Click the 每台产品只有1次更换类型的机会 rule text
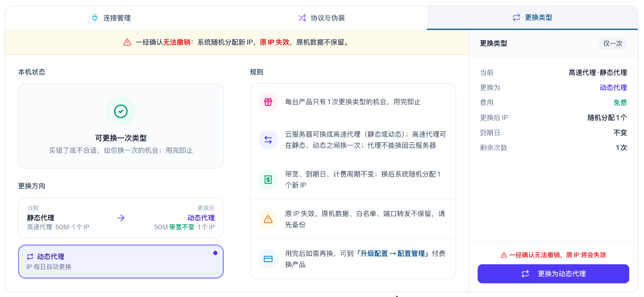Image resolution: width=644 pixels, height=297 pixels. coord(353,102)
